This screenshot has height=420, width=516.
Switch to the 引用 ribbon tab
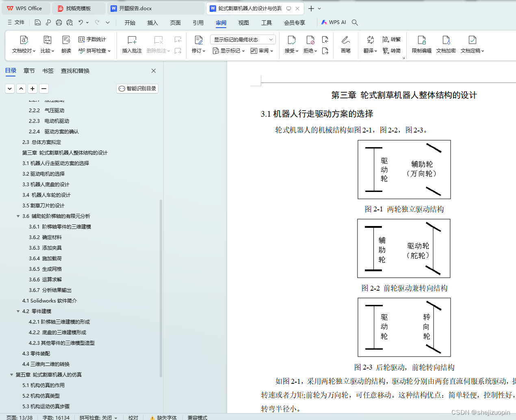point(198,23)
